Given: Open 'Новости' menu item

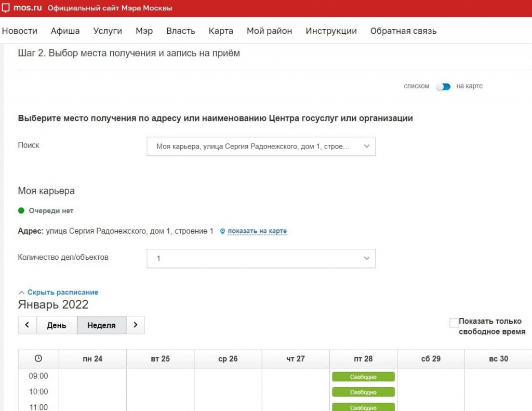Looking at the screenshot, I should pyautogui.click(x=20, y=31).
